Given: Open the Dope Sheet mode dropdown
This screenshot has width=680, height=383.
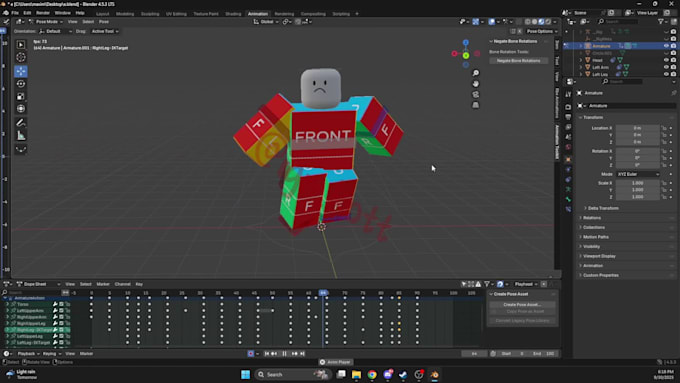Looking at the screenshot, I should point(38,284).
